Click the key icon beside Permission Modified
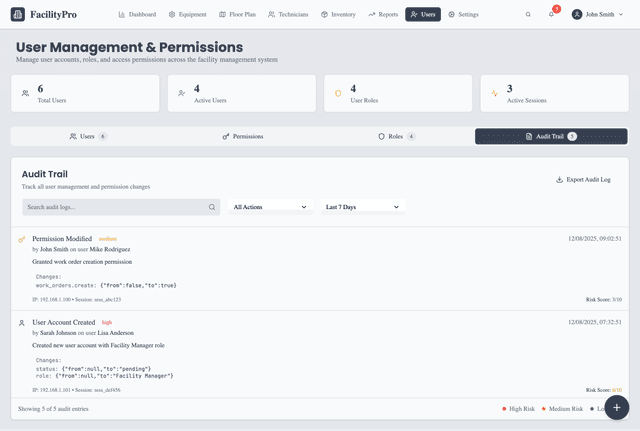The width and height of the screenshot is (640, 431). (x=22, y=239)
